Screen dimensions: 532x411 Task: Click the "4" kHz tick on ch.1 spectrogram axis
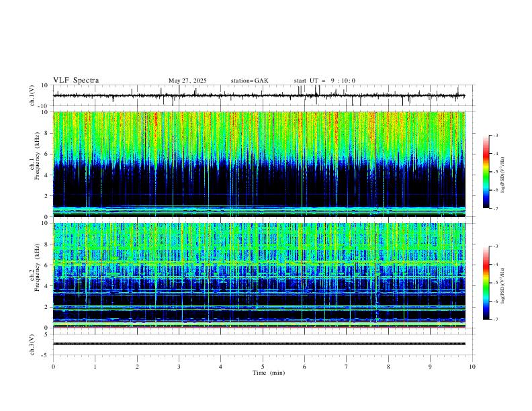point(47,175)
